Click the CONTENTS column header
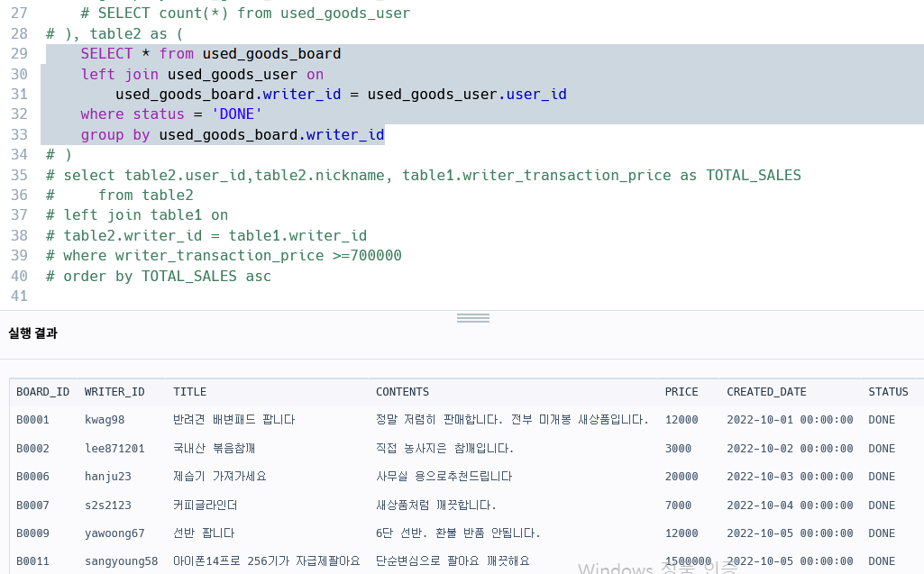Image resolution: width=924 pixels, height=574 pixels. click(x=402, y=392)
